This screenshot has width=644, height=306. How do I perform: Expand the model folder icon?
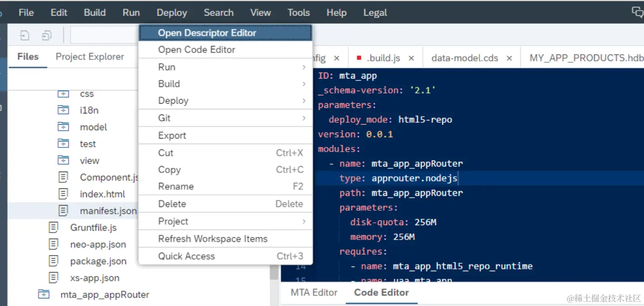[63, 127]
